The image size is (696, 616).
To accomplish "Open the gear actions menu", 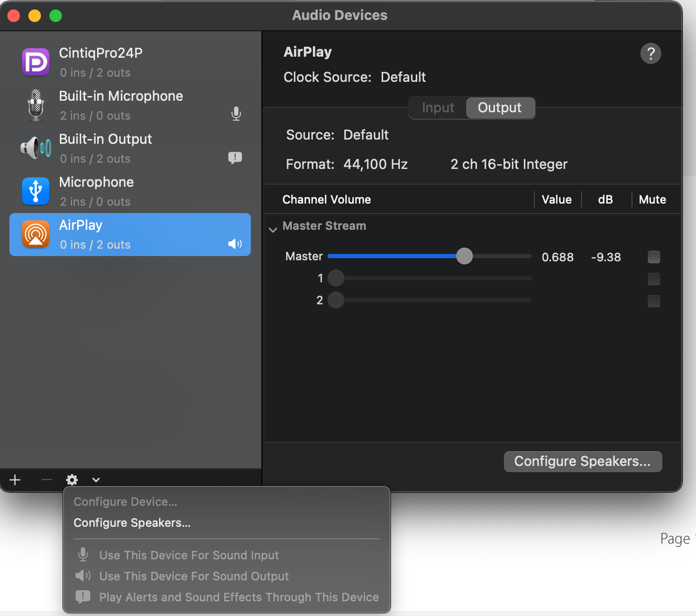I will tap(72, 480).
